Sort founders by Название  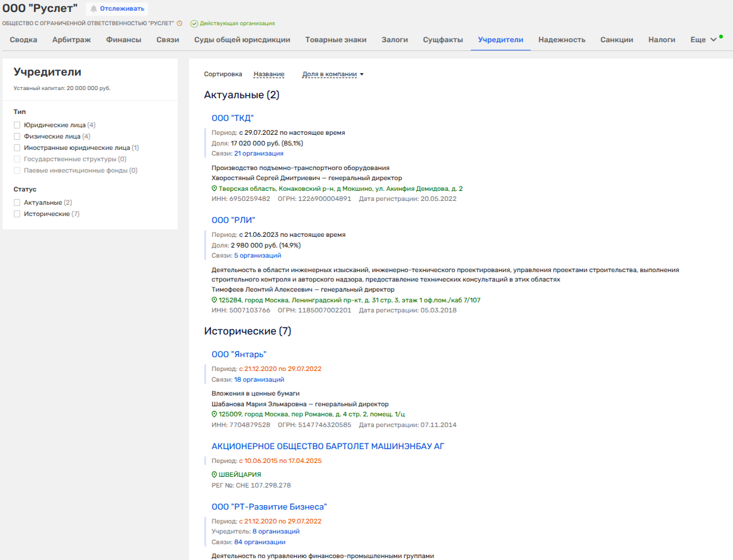tap(268, 74)
